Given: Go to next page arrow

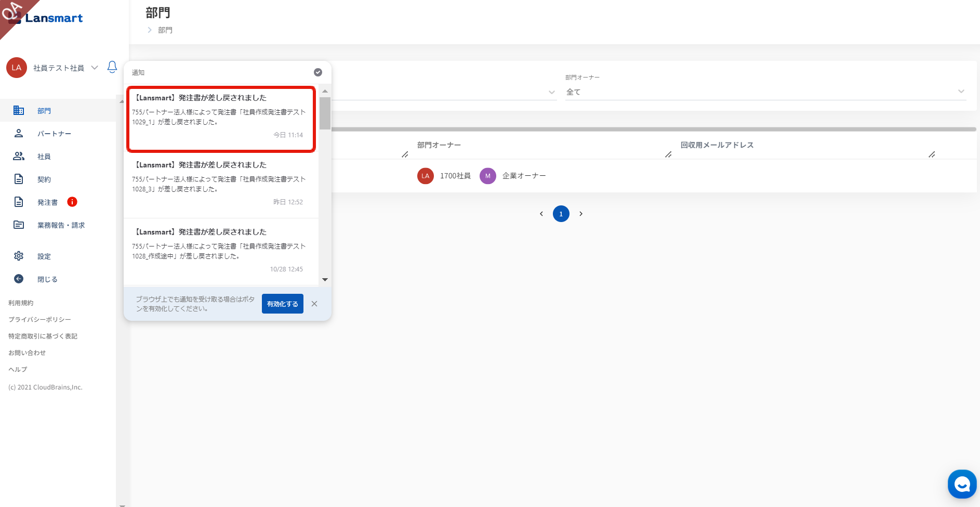Looking at the screenshot, I should point(581,214).
